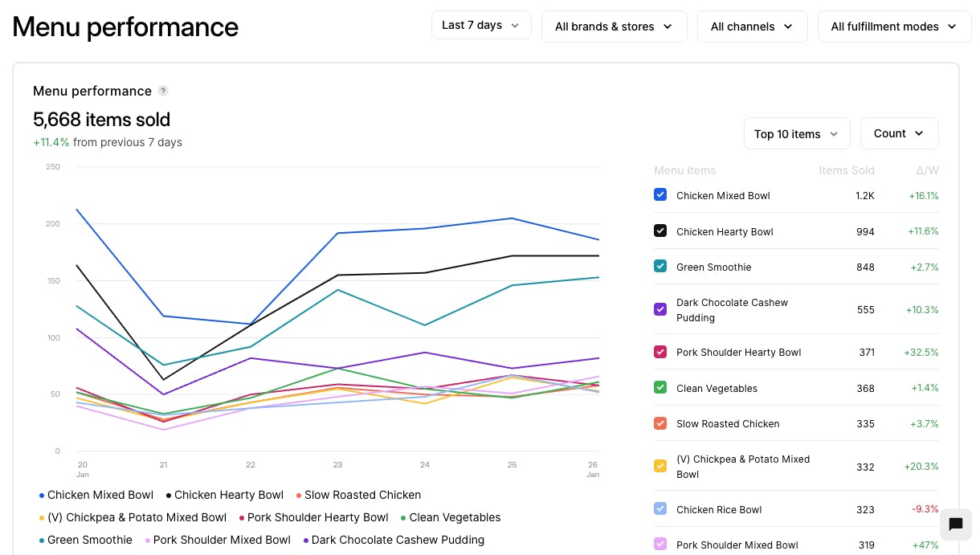
Task: Click the Green Smoothie legend dot
Action: click(42, 541)
